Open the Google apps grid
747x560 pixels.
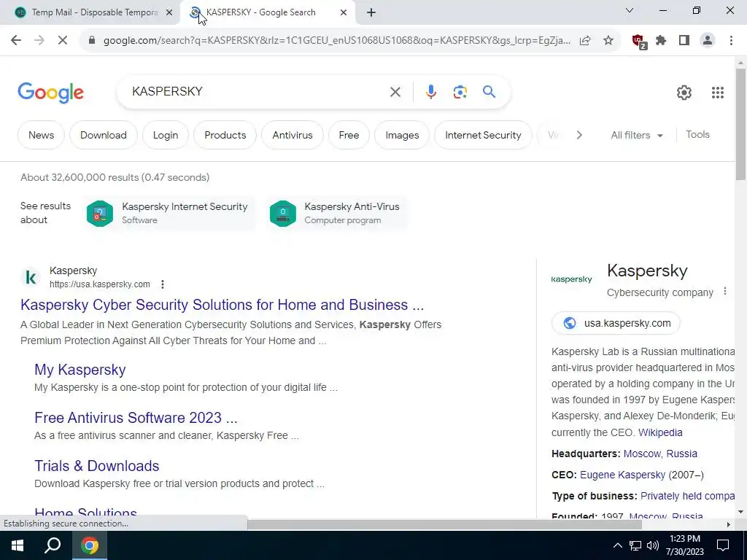click(x=718, y=93)
